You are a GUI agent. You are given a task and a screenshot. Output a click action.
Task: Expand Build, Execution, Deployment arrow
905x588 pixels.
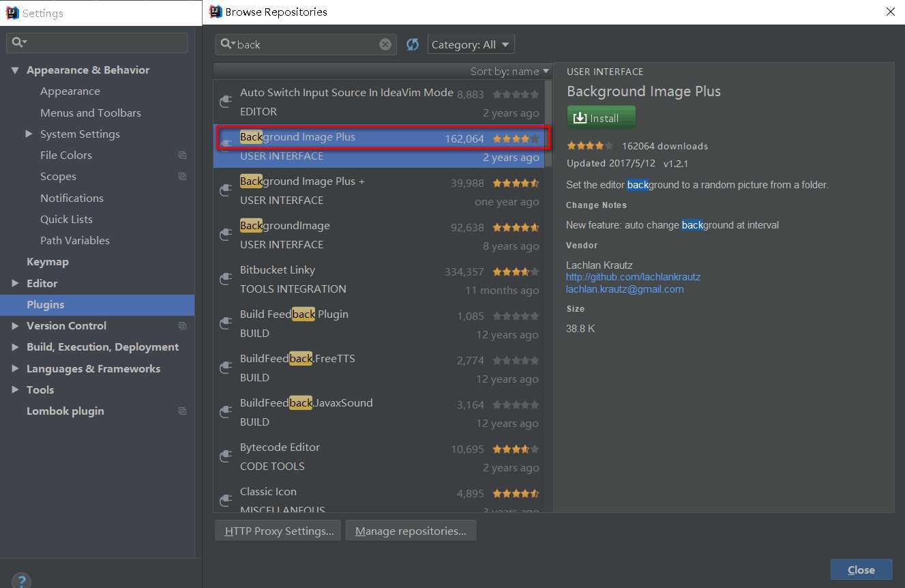coord(15,347)
